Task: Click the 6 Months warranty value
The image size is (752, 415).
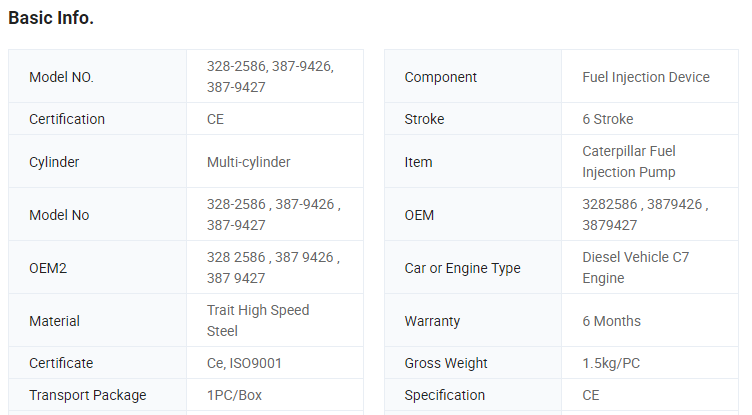Action: pyautogui.click(x=611, y=321)
